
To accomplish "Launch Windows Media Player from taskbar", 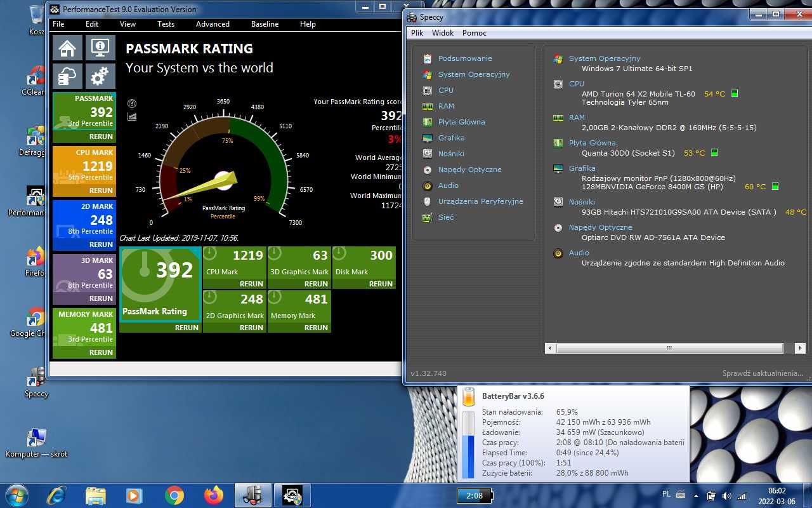I will coord(134,495).
